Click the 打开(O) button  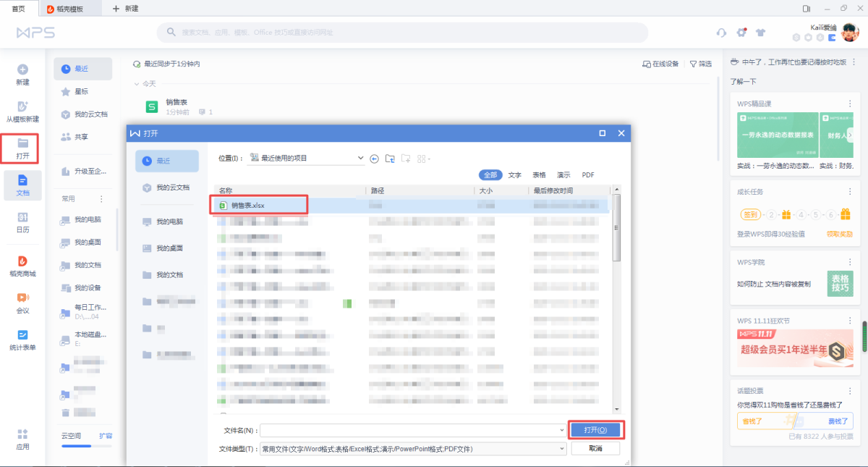coord(596,430)
